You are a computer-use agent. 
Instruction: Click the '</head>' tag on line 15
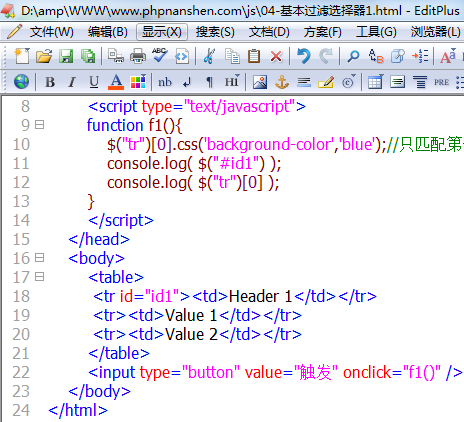(x=99, y=240)
